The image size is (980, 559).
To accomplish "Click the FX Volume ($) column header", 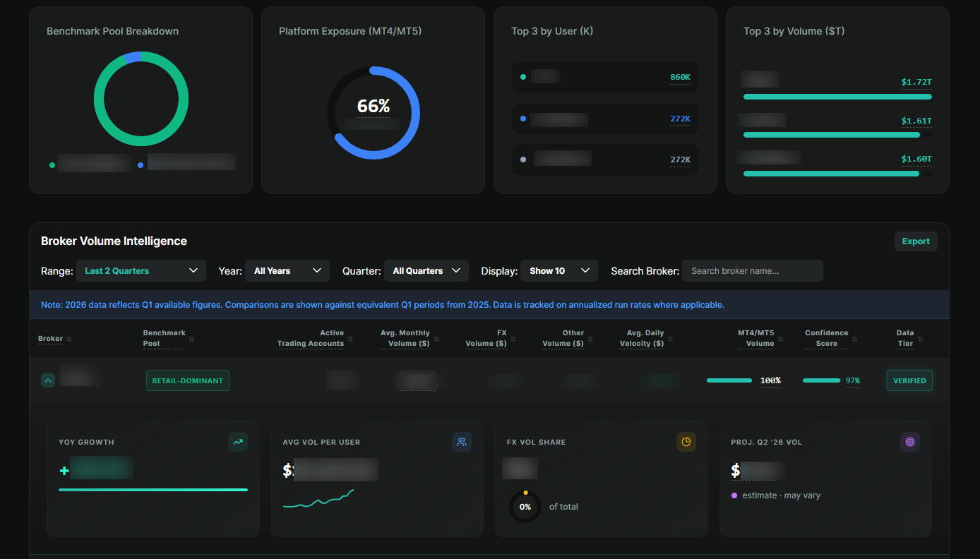I will tap(486, 338).
